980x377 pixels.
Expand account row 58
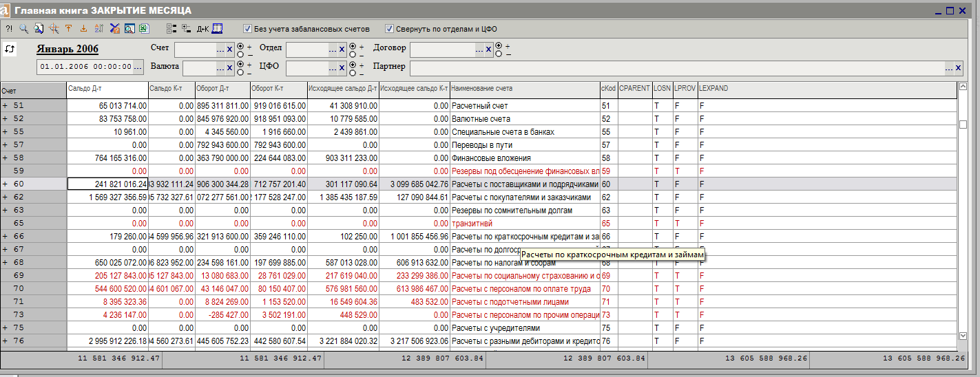5,158
